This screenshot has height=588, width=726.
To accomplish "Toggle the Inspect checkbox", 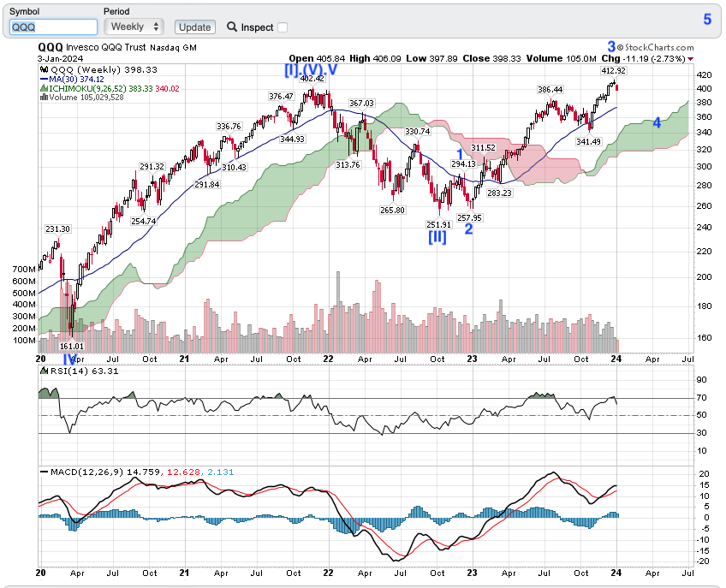I will point(282,27).
